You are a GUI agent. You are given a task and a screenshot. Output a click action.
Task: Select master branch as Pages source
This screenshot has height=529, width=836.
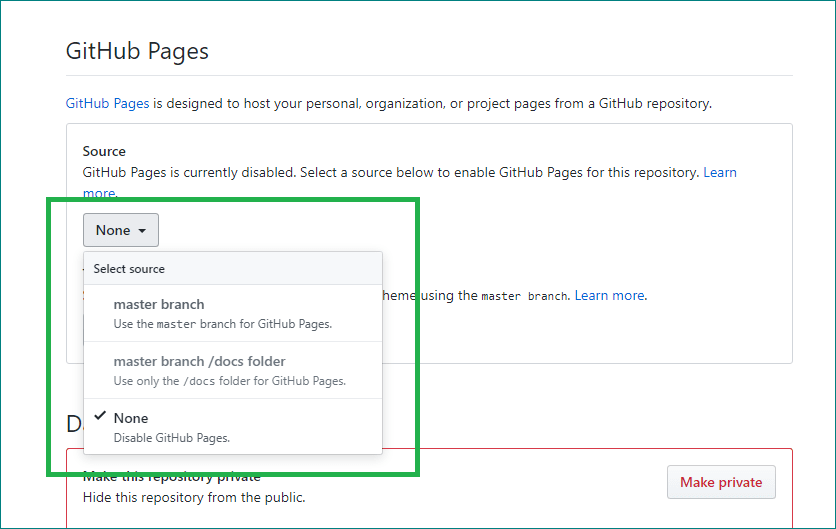click(x=233, y=313)
